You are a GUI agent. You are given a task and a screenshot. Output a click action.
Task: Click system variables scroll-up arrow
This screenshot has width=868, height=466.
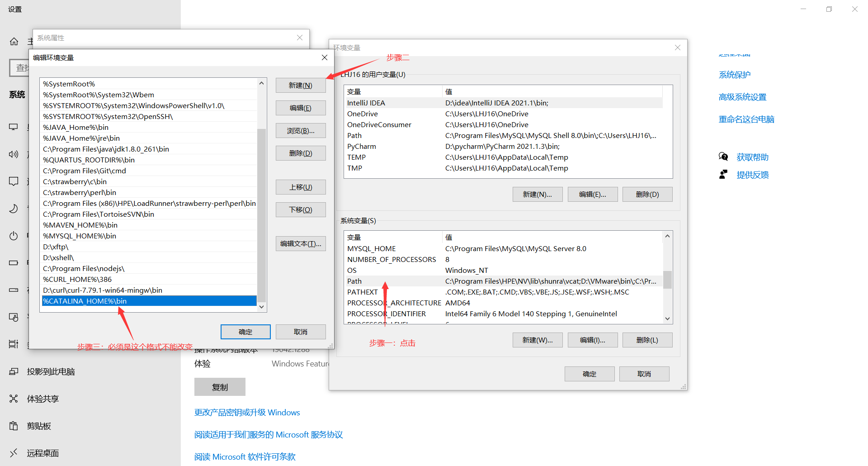coord(667,236)
